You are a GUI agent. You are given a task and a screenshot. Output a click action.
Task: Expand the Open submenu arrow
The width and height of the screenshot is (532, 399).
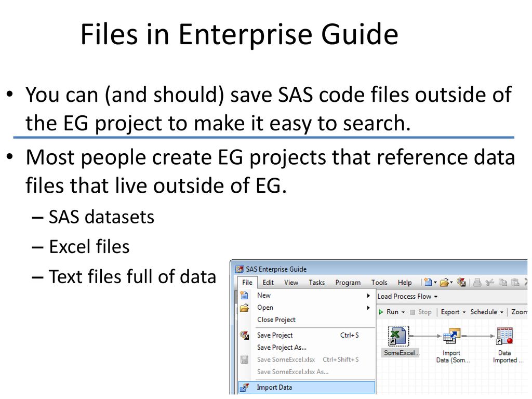coord(368,308)
